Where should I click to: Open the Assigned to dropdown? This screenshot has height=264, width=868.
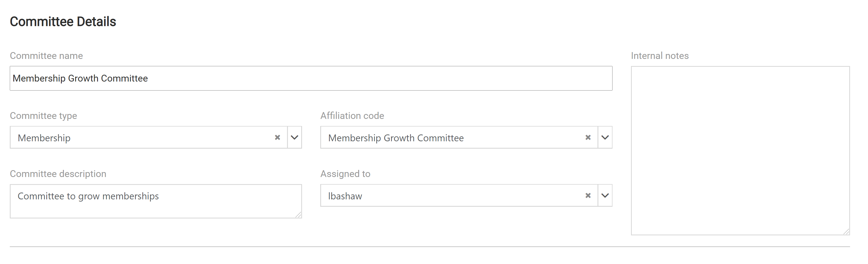[605, 196]
